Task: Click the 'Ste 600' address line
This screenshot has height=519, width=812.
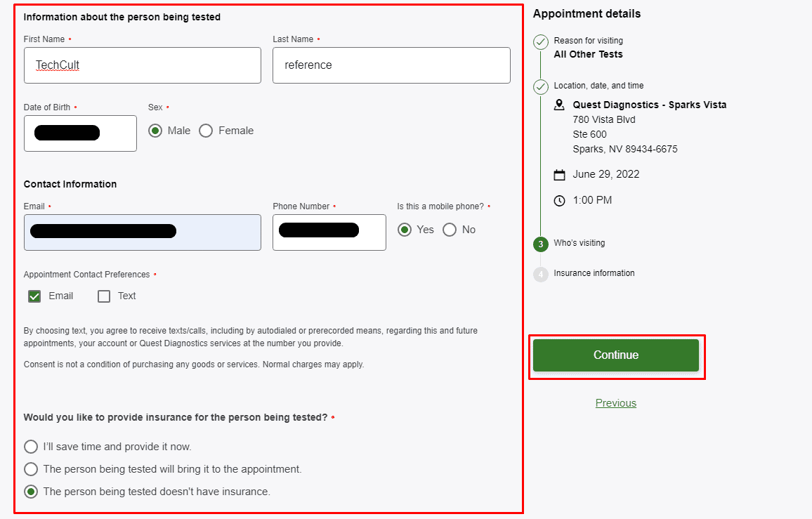Action: coord(589,135)
